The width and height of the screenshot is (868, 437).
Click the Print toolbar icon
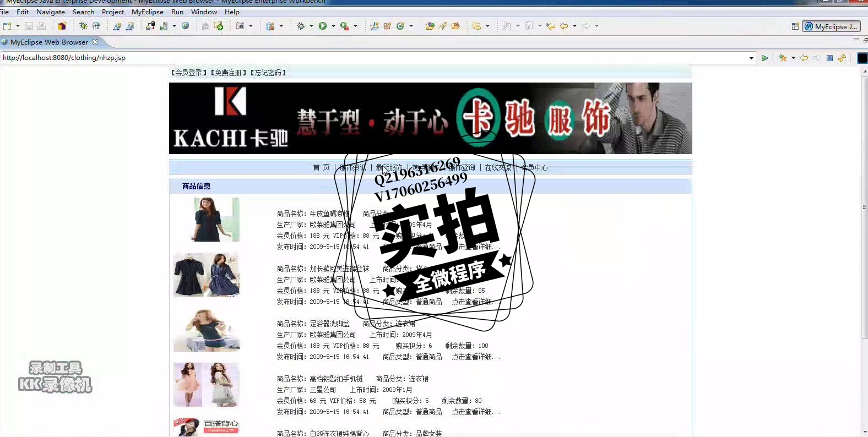[x=41, y=26]
